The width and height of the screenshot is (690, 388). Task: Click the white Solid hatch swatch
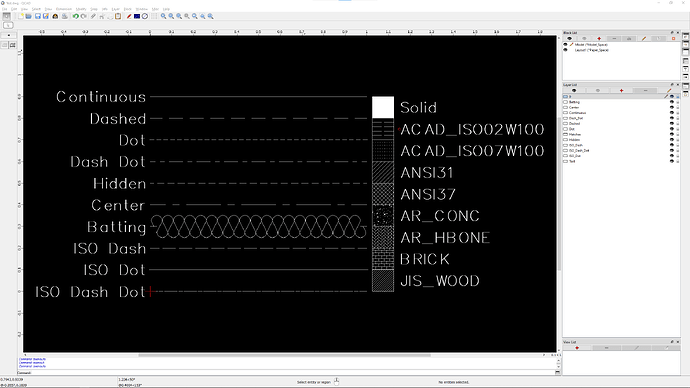(383, 107)
